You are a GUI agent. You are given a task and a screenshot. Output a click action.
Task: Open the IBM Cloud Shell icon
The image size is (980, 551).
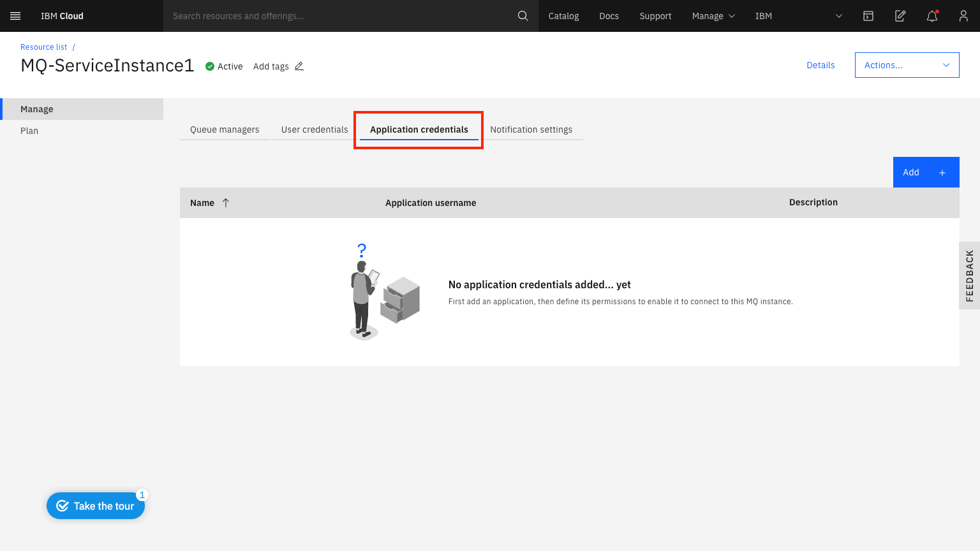pyautogui.click(x=868, y=16)
